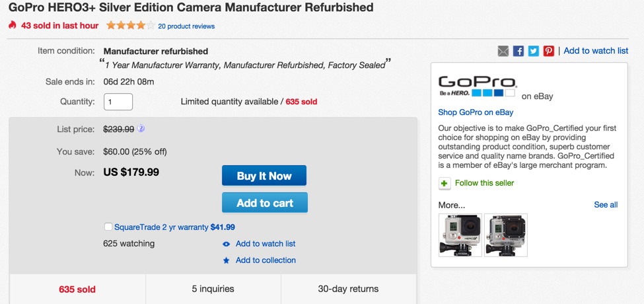This screenshot has width=644, height=304.
Task: Click the star rating icons
Action: [x=131, y=26]
